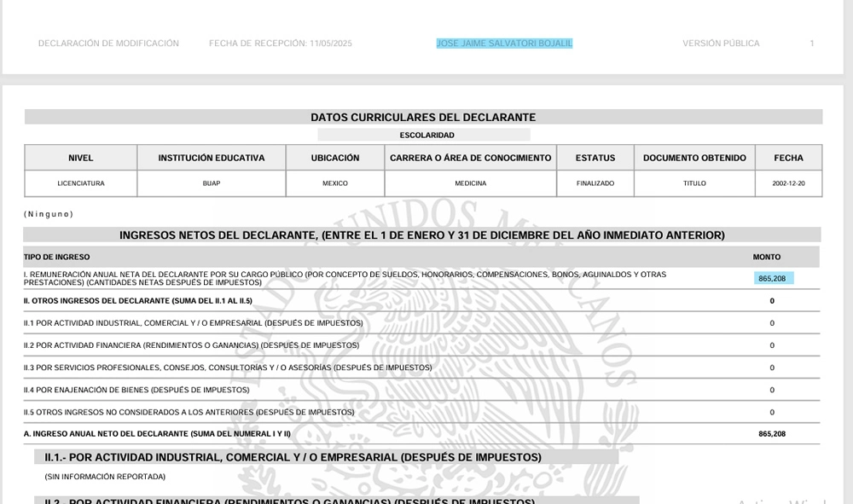Click page number 1 in header
This screenshot has width=853, height=504.
click(x=812, y=43)
